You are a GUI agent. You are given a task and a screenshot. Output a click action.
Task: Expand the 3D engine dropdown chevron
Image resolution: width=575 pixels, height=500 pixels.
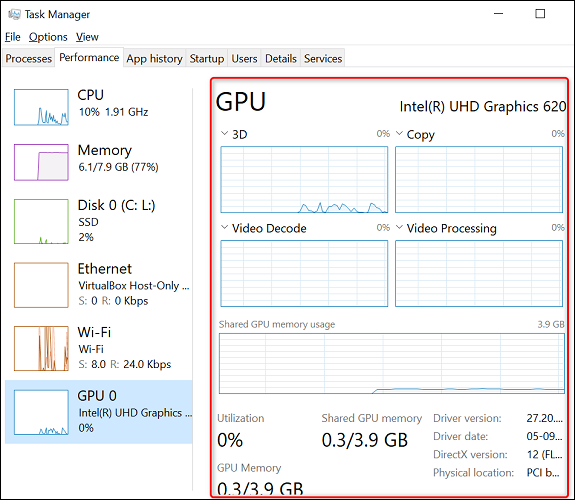(224, 134)
